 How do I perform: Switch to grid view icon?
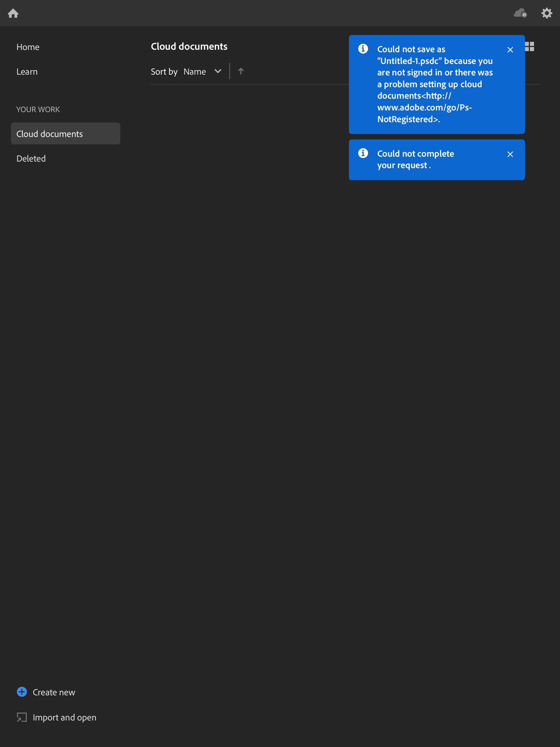tap(530, 46)
